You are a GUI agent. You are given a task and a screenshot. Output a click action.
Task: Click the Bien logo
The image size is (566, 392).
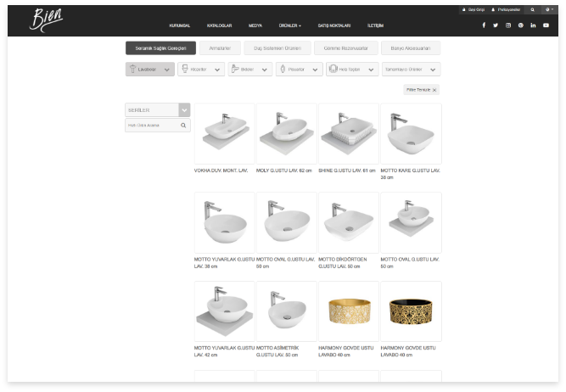click(x=46, y=20)
